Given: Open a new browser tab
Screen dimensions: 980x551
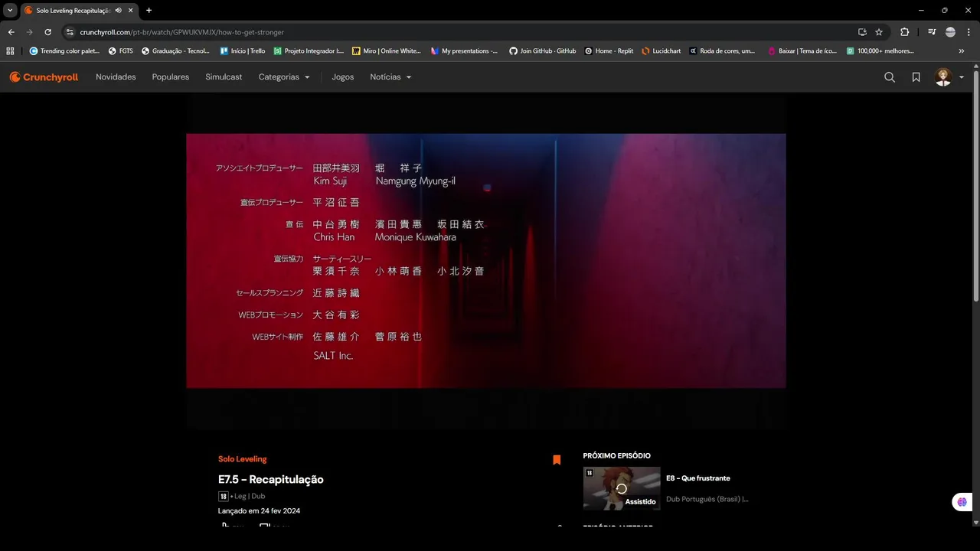Looking at the screenshot, I should pos(149,11).
